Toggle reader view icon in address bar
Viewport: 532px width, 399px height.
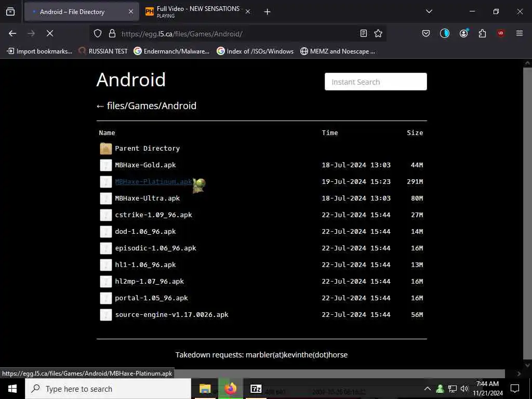tap(363, 33)
